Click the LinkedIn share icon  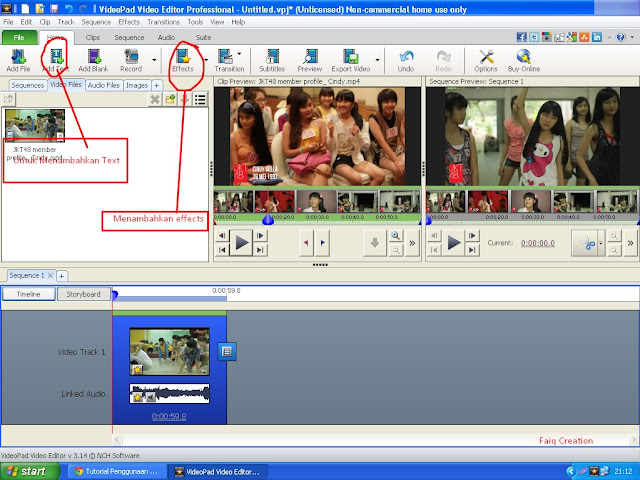click(597, 37)
